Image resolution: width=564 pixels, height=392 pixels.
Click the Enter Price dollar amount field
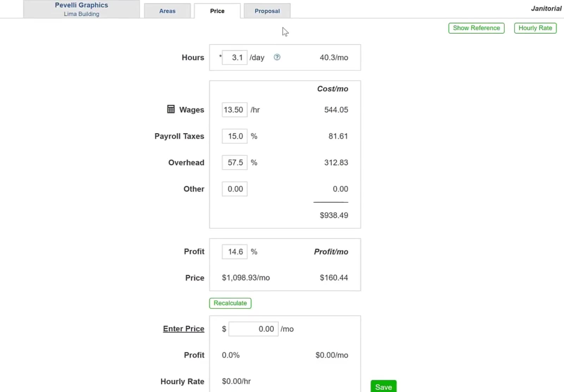(x=253, y=329)
